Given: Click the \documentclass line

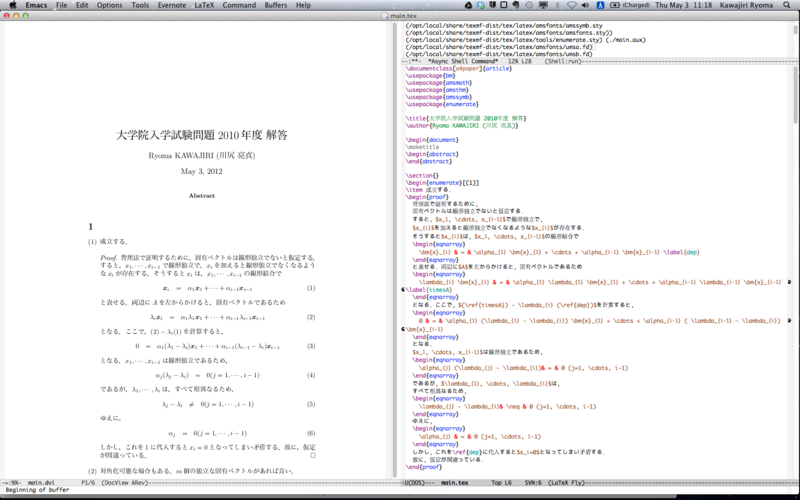Looking at the screenshot, I should [x=459, y=68].
